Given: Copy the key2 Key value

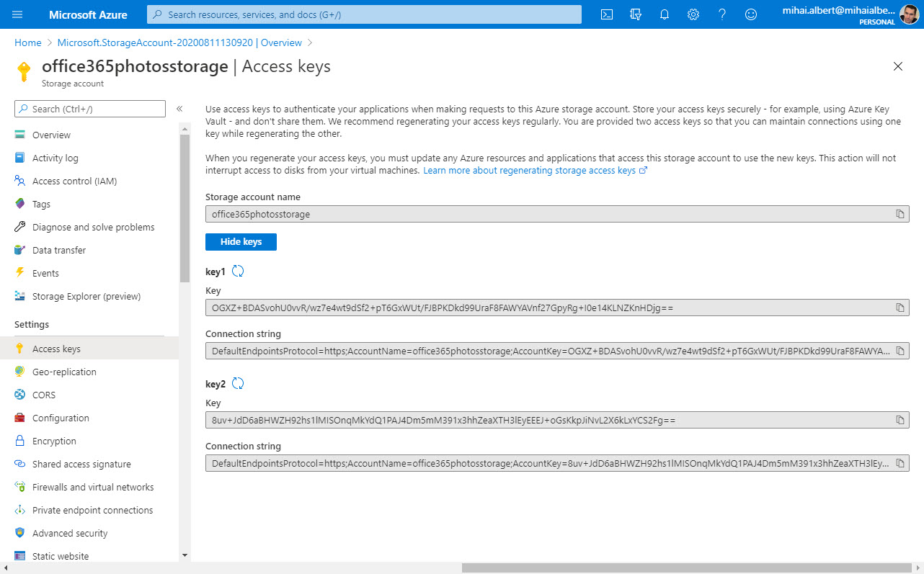Looking at the screenshot, I should tap(900, 420).
